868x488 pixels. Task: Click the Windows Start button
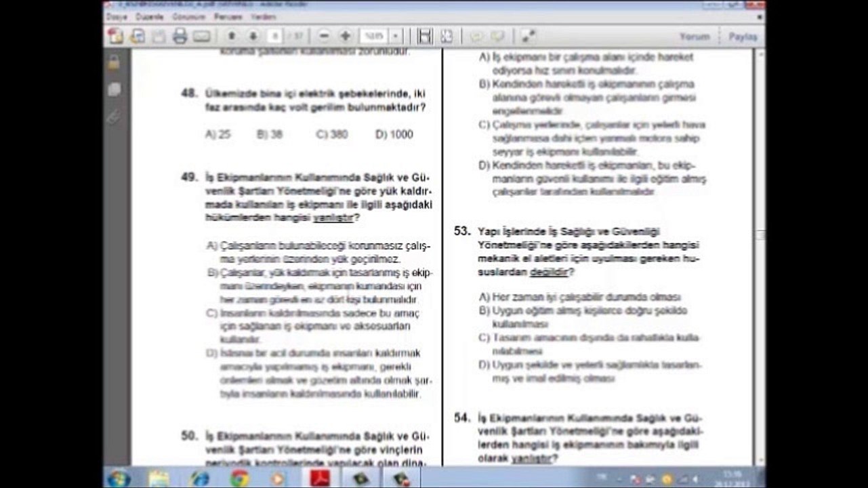point(119,478)
